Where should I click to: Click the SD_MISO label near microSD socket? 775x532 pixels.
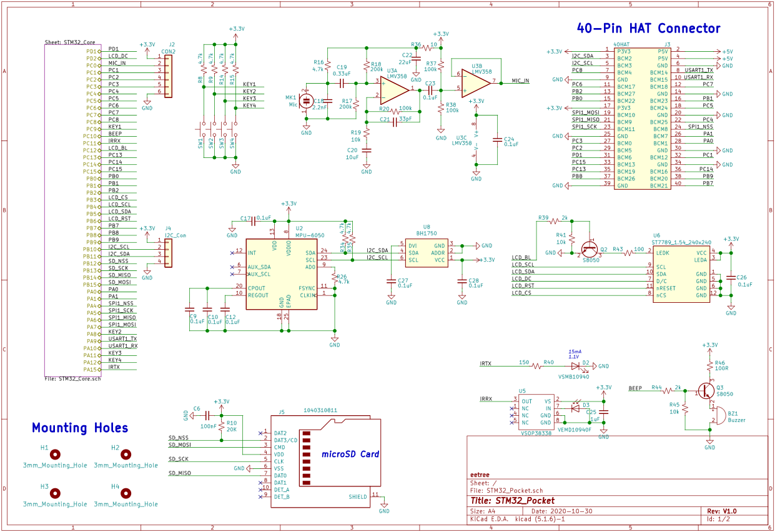click(x=180, y=473)
